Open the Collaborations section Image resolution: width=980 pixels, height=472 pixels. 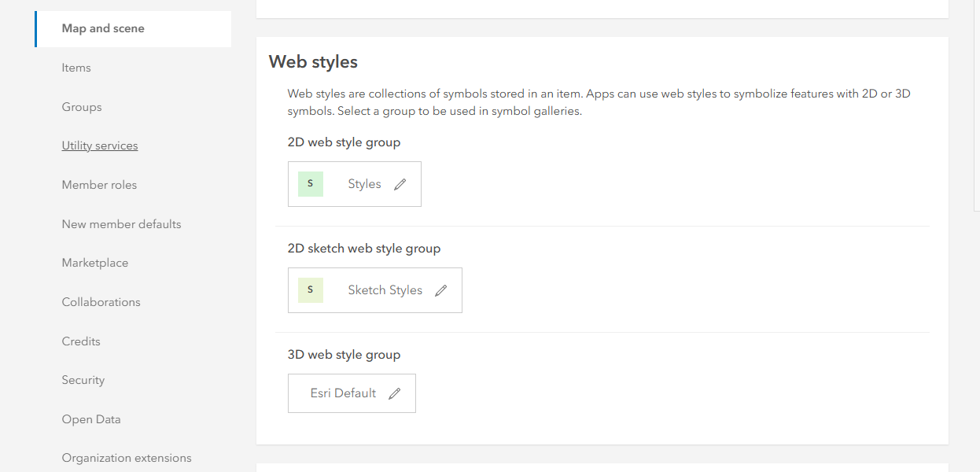(x=101, y=302)
